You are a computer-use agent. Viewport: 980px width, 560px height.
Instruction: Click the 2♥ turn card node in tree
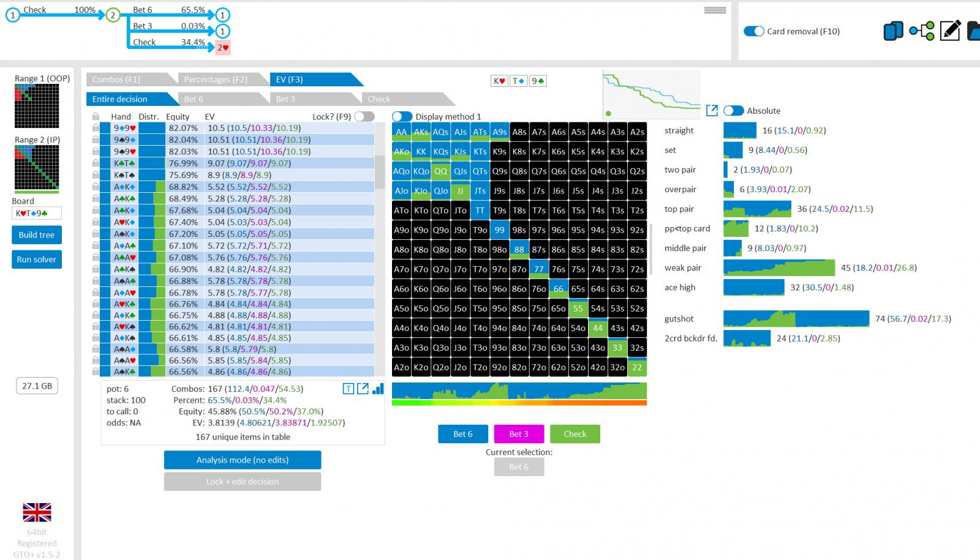(x=223, y=47)
